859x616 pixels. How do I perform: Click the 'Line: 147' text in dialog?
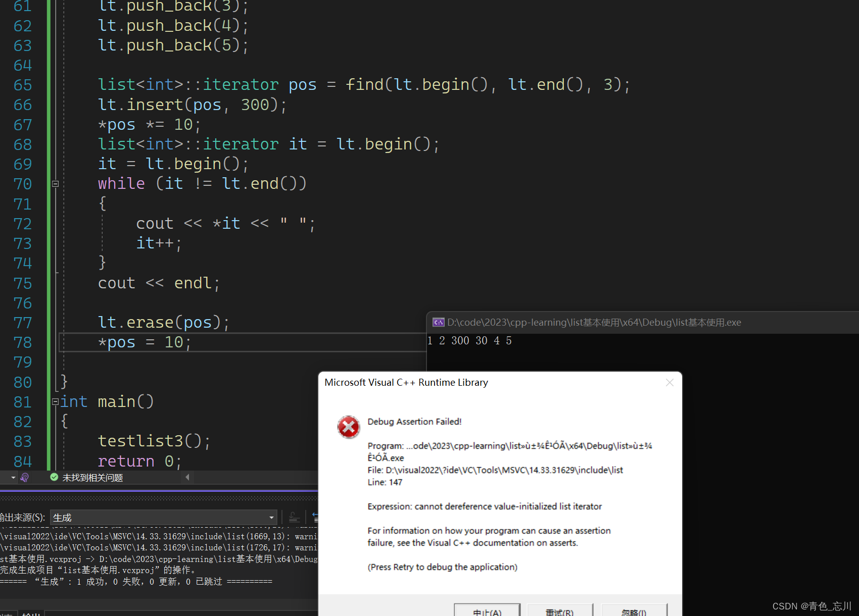tap(385, 482)
